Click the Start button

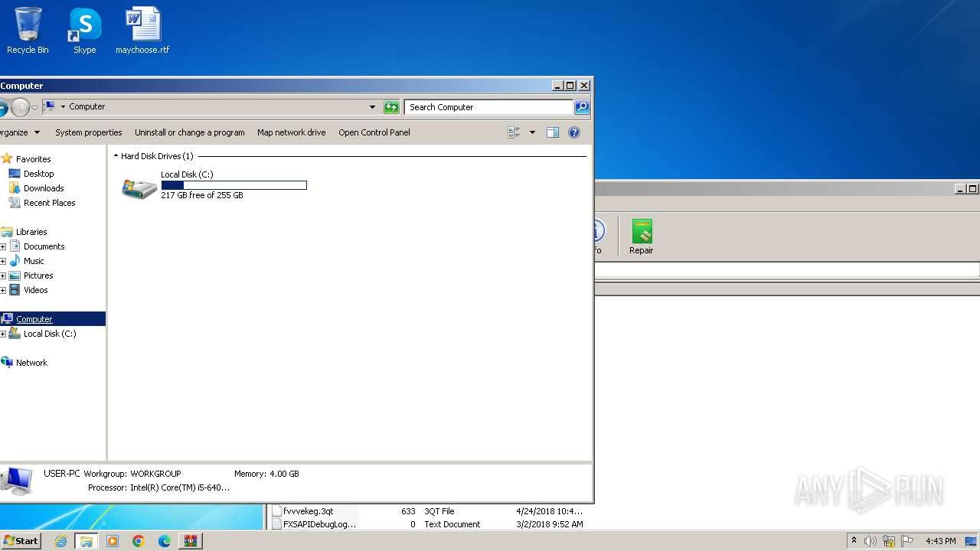tap(21, 541)
